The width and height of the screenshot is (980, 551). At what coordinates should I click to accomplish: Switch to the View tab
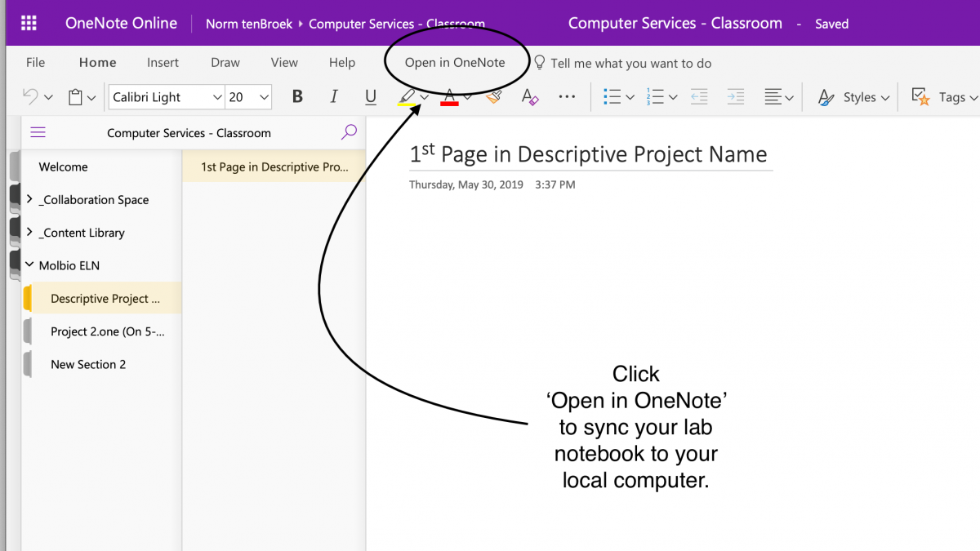tap(284, 62)
